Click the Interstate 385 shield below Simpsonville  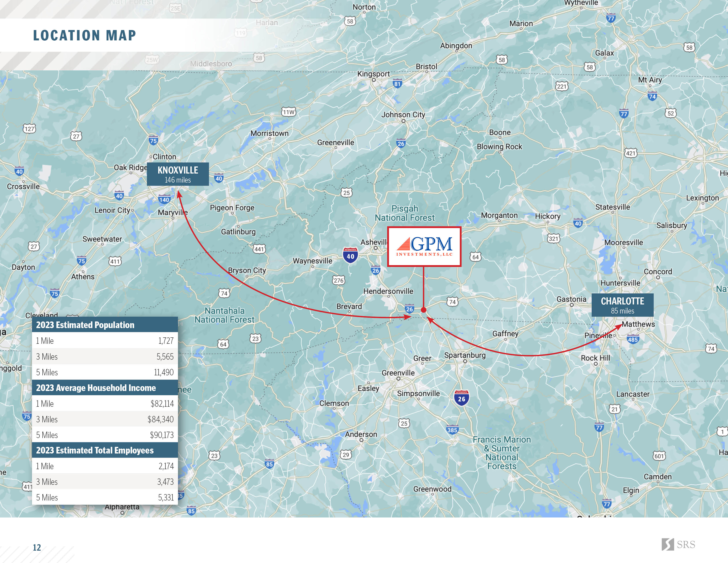point(452,430)
